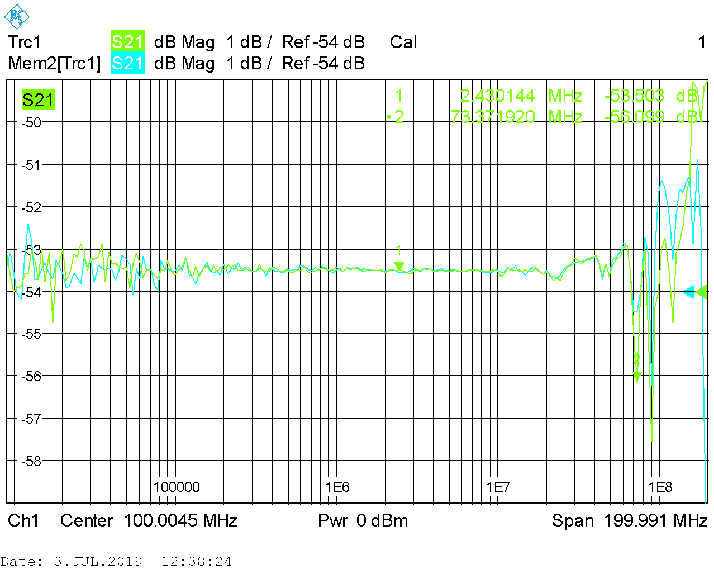This screenshot has width=714, height=588.
Task: Click the Rohde & Schwarz logo icon
Action: click(16, 16)
